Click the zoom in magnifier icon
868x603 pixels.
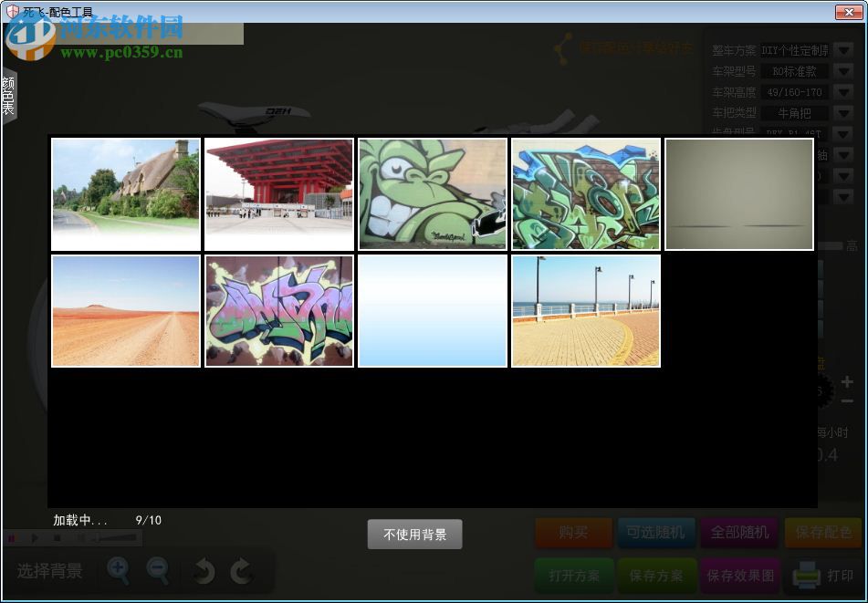[119, 571]
